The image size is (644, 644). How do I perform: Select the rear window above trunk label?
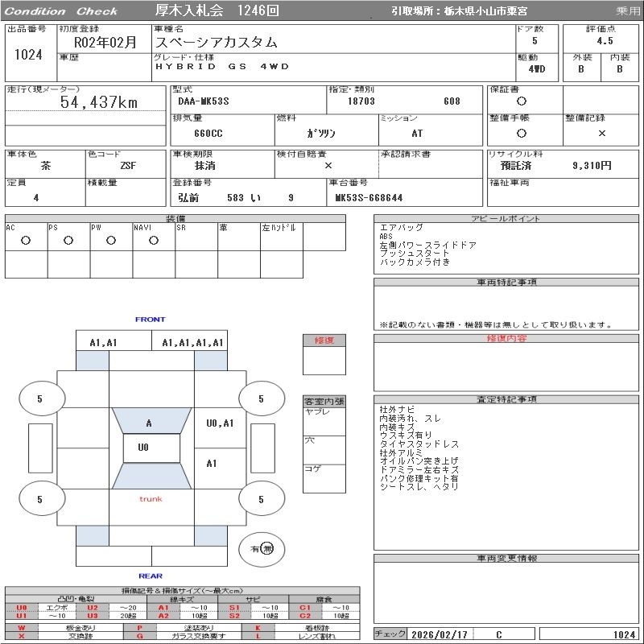tap(151, 475)
